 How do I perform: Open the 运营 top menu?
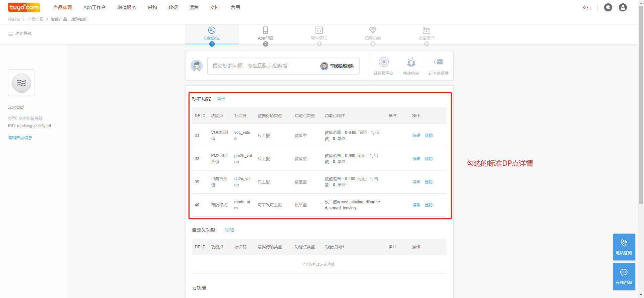(x=194, y=7)
